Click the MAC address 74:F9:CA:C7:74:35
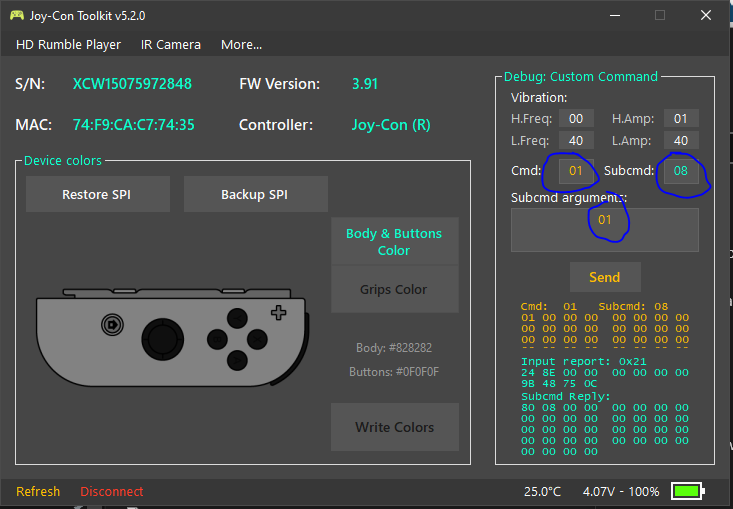Image resolution: width=733 pixels, height=509 pixels. [x=134, y=125]
